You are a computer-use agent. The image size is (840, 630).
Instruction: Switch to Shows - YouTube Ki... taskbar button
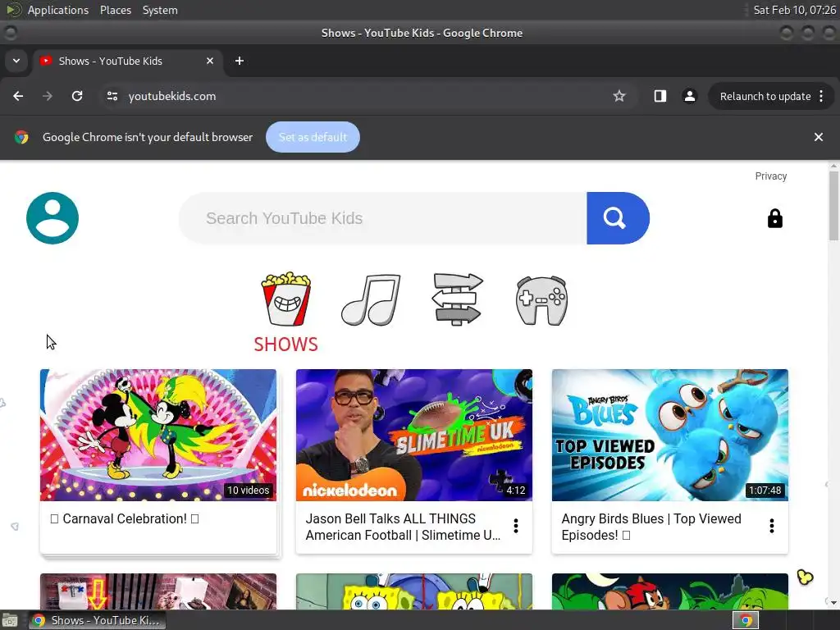97,620
